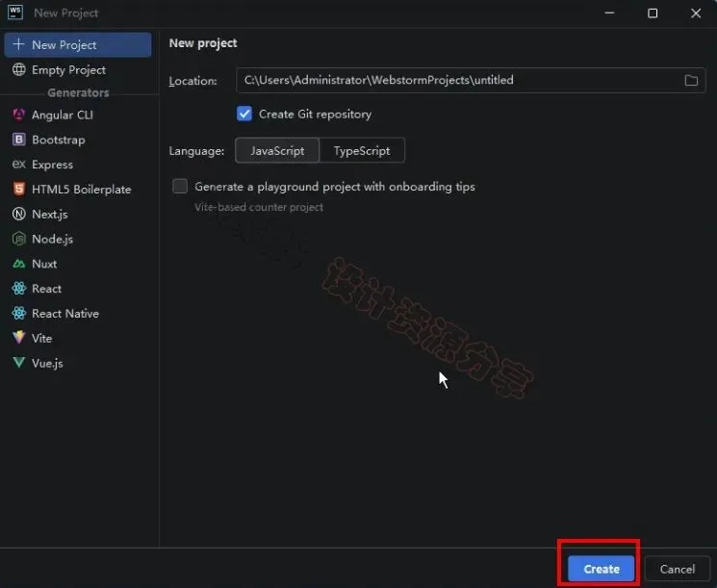The height and width of the screenshot is (588, 717).
Task: Click the Express ex icon
Action: coord(18,164)
